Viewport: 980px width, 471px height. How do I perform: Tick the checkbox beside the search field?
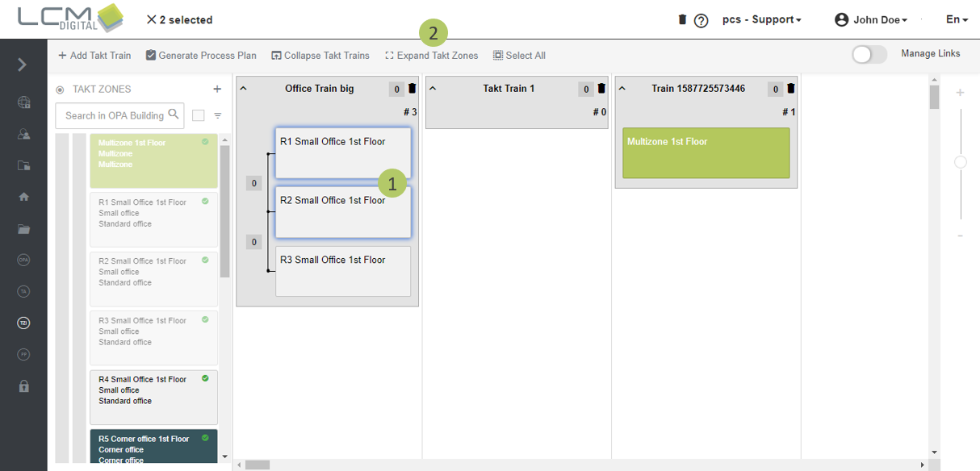click(x=199, y=115)
